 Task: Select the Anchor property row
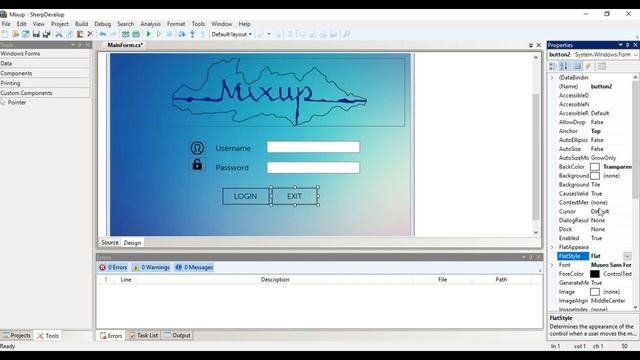coord(594,131)
